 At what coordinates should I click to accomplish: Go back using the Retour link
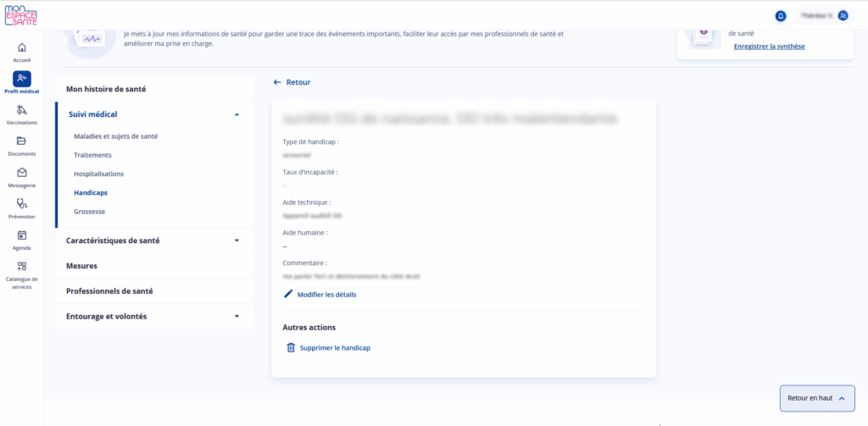292,82
